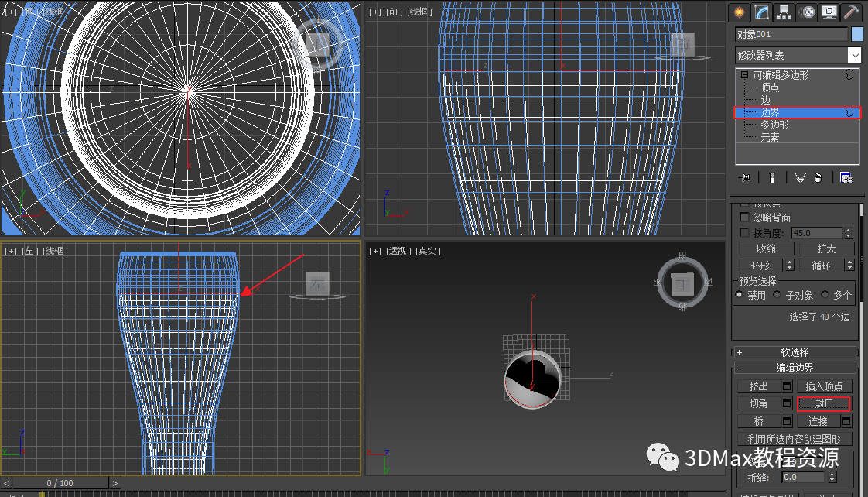Click the front viewport ViewCube
Screen dimensions: 868x497
[682, 44]
